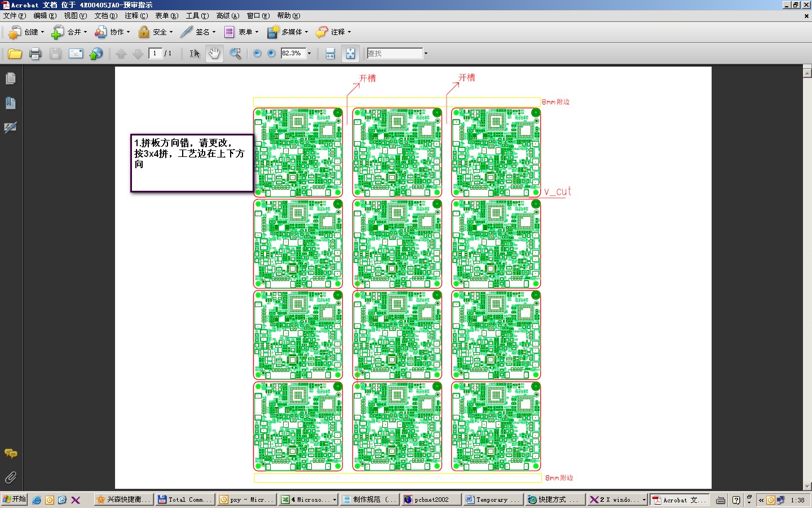Open the 多媒体 (Multimedia) dropdown

(x=288, y=32)
